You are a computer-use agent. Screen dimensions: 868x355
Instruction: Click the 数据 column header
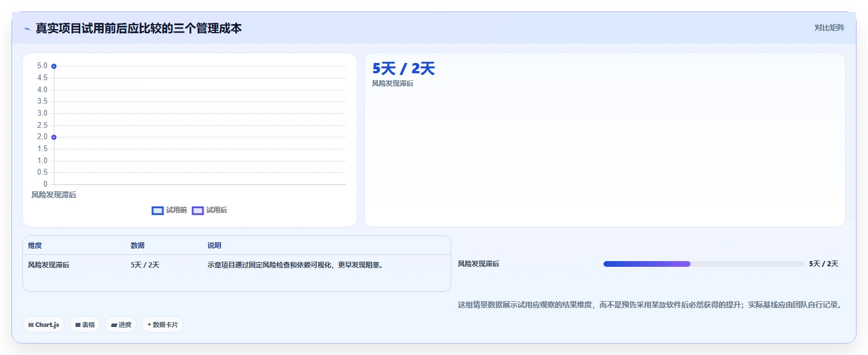point(137,246)
